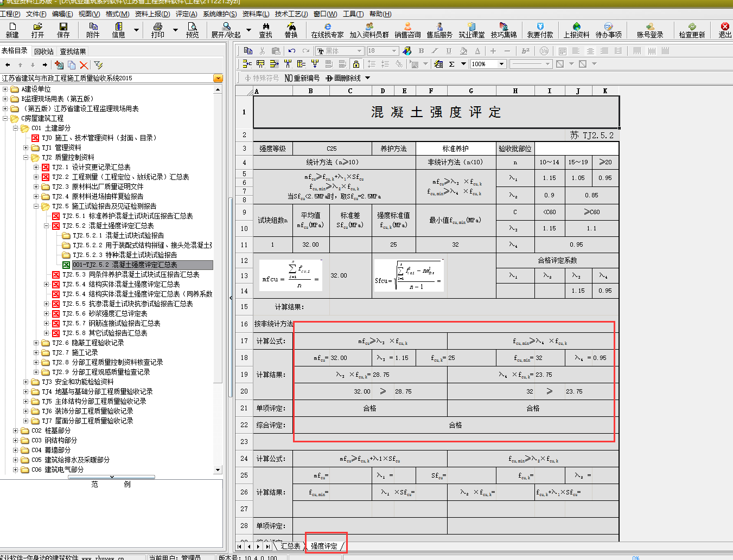The image size is (733, 560).
Task: Switch to the 汇总表 sheet tab
Action: coord(290,546)
